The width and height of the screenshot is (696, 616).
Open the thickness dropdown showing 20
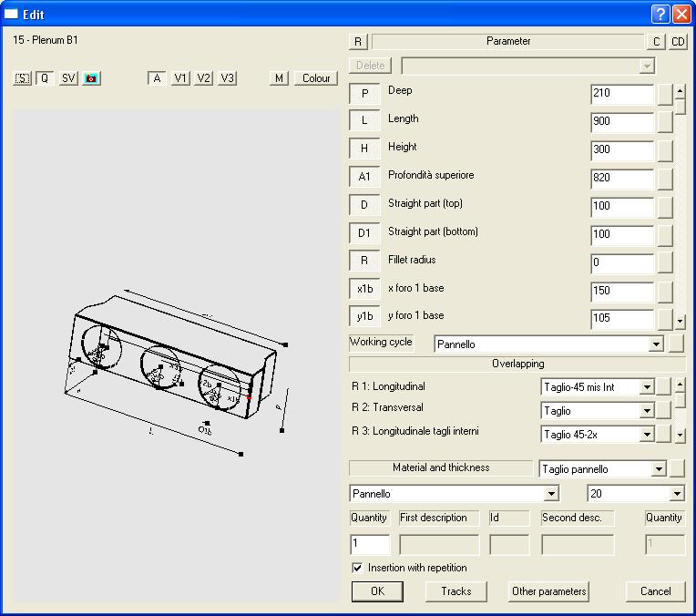tap(676, 494)
